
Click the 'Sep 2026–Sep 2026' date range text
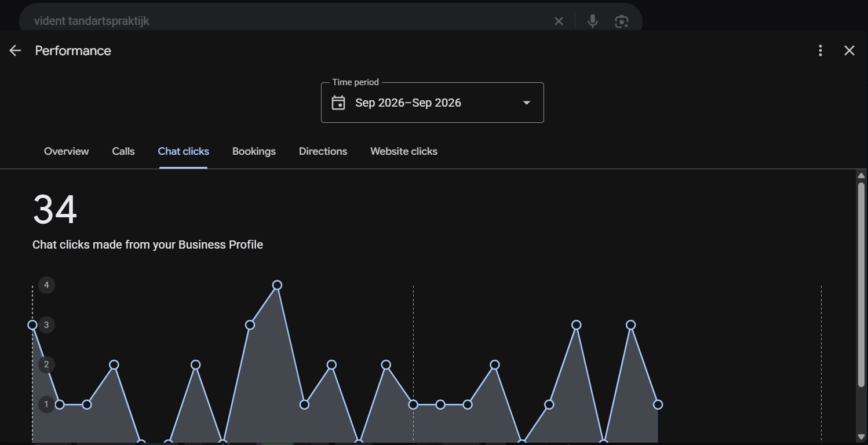[409, 103]
